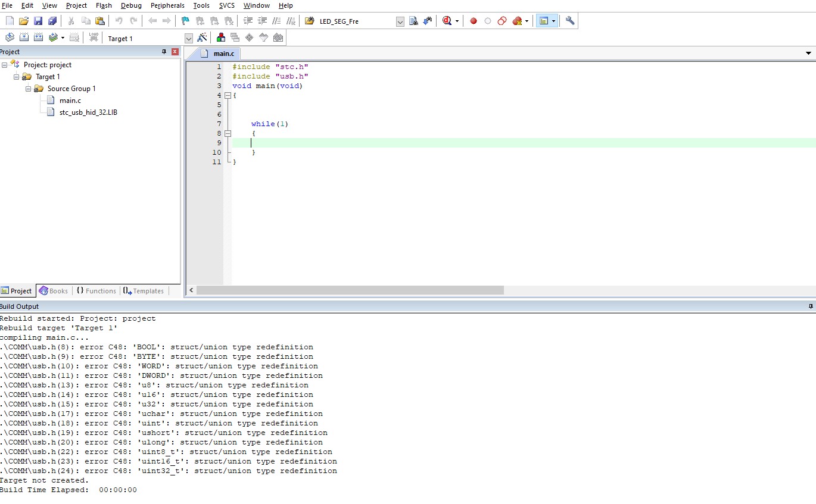Fold the main function block on line 4
This screenshot has width=816, height=504.
[228, 95]
